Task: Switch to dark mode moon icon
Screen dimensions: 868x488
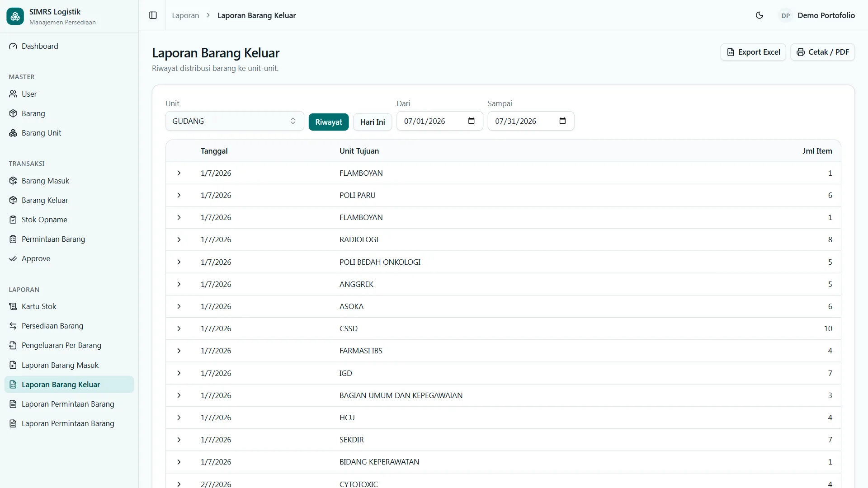Action: click(x=759, y=15)
